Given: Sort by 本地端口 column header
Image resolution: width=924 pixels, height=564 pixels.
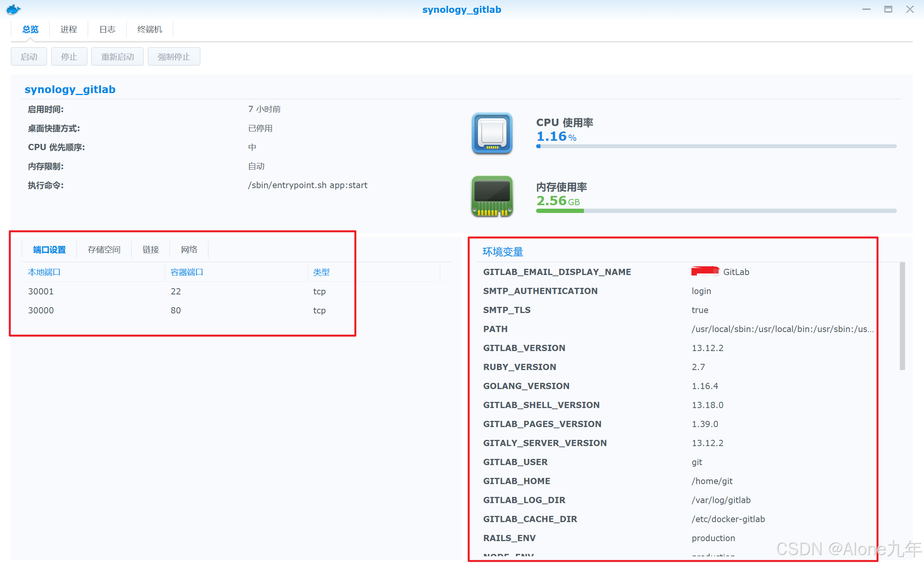Looking at the screenshot, I should pos(44,272).
